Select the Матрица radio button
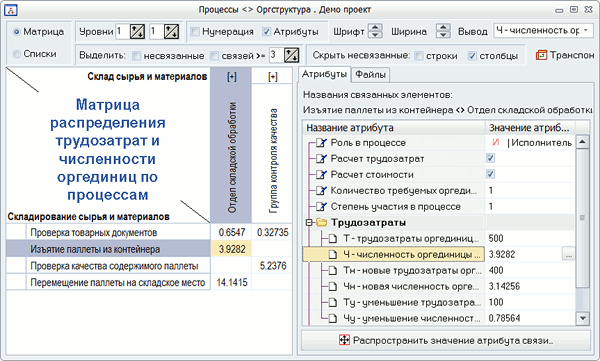The width and height of the screenshot is (600, 361). point(16,32)
